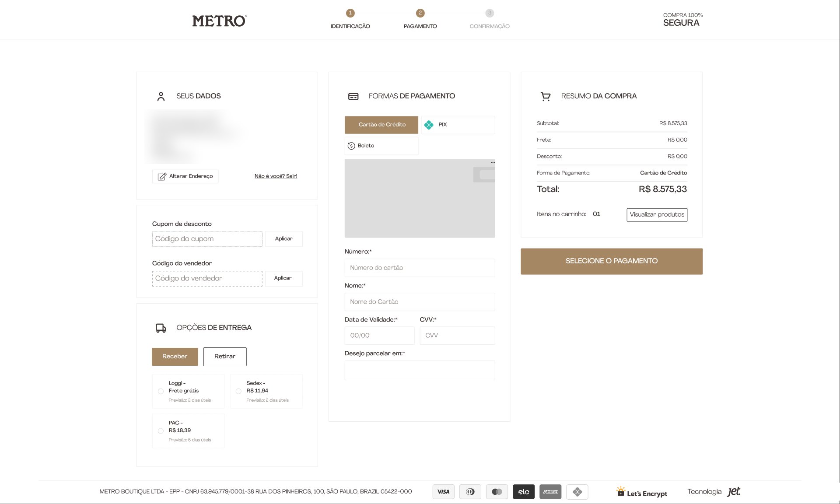The image size is (840, 504).
Task: Click the Jet technology logo
Action: click(734, 492)
